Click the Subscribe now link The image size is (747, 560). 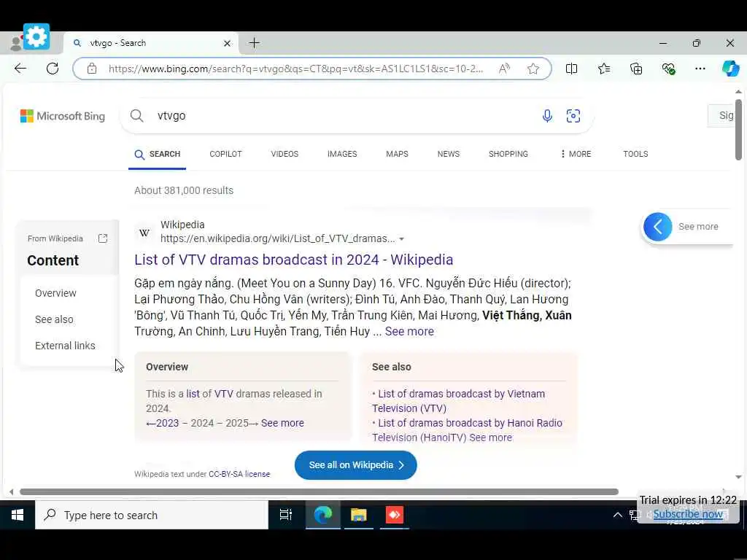click(688, 514)
